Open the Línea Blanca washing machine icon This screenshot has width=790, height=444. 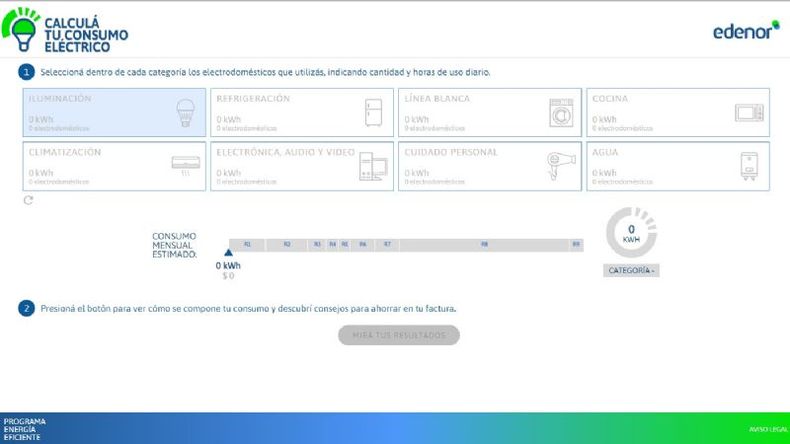click(x=561, y=113)
